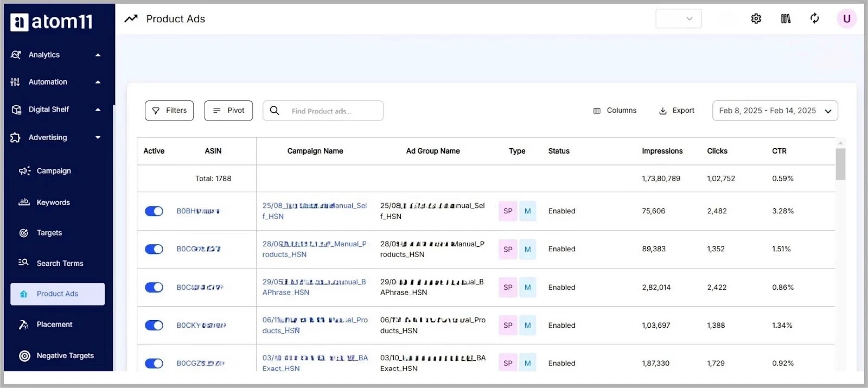Click the M badge in the 2,82,014 row
Viewport: 868px width, 388px height.
pos(528,288)
